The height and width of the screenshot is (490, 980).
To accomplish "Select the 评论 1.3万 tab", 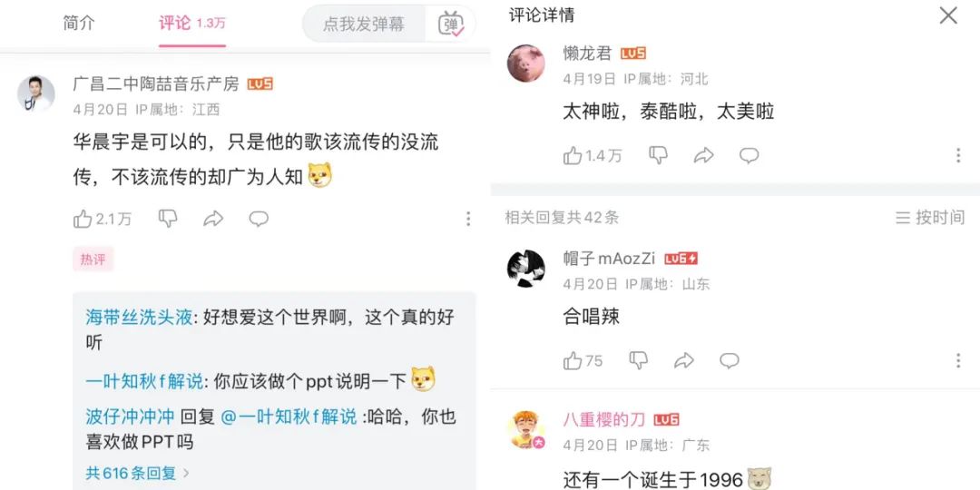I will tap(191, 24).
